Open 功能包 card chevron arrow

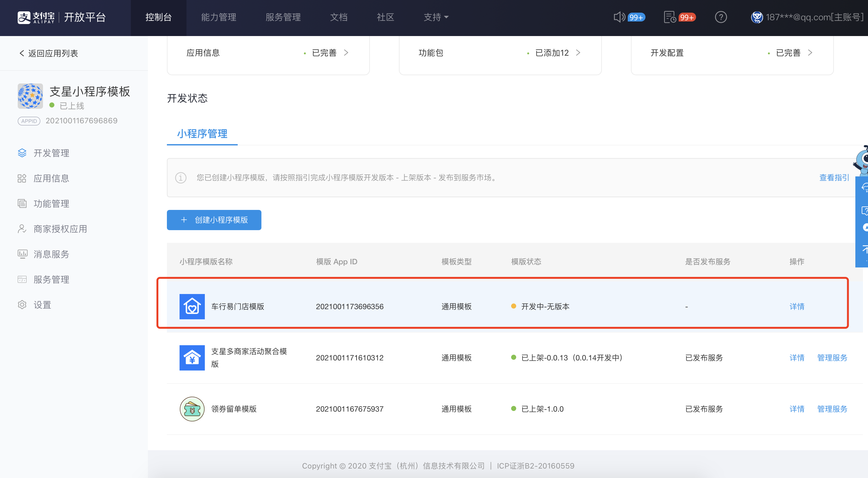[x=578, y=52]
